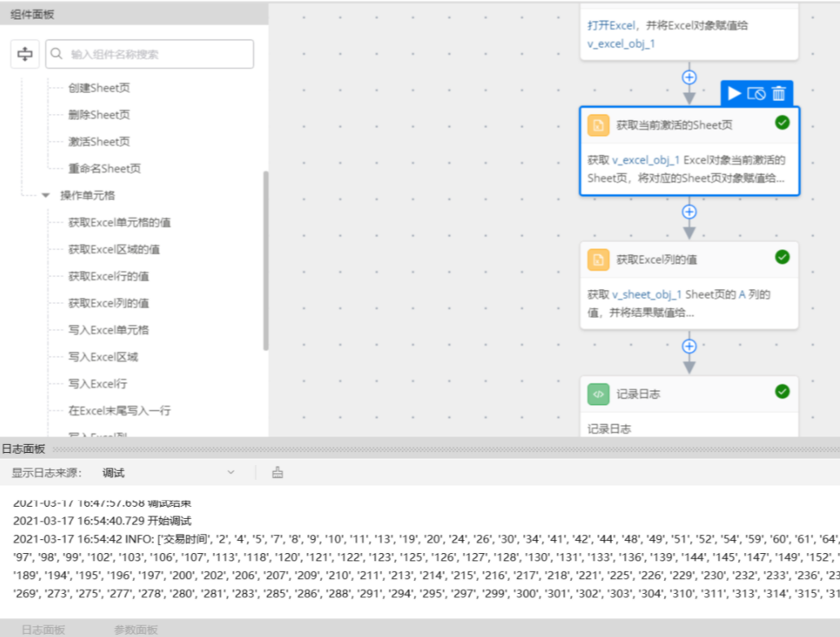Viewport: 840px width, 637px height.
Task: Click the log line 16:54:40.729 开始调试
Action: [x=103, y=521]
